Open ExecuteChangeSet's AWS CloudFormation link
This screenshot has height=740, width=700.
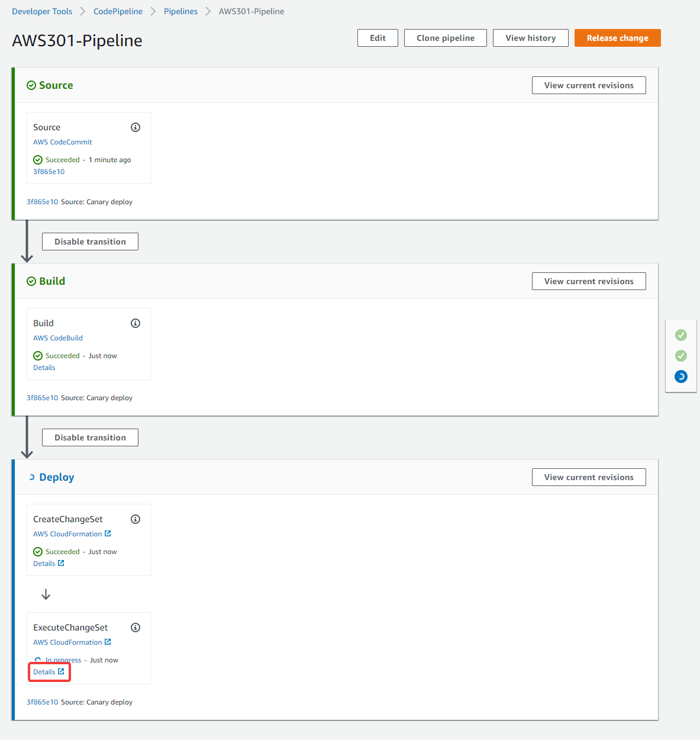pos(67,642)
